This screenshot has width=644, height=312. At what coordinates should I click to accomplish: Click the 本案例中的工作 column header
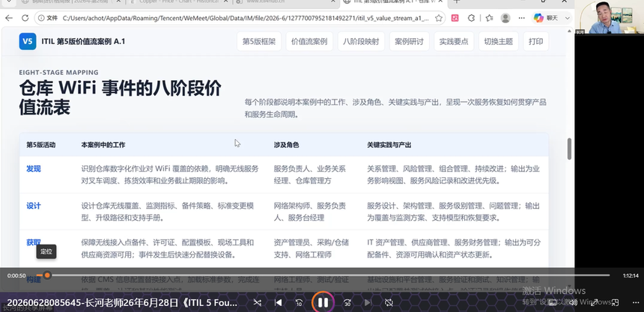tap(103, 145)
